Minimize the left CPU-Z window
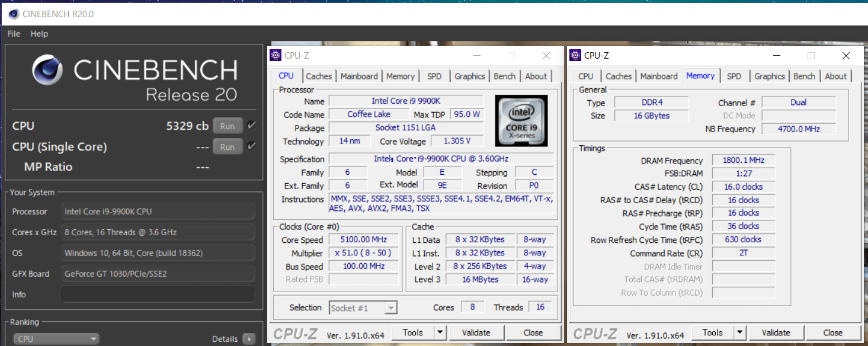868x346 pixels. 476,56
